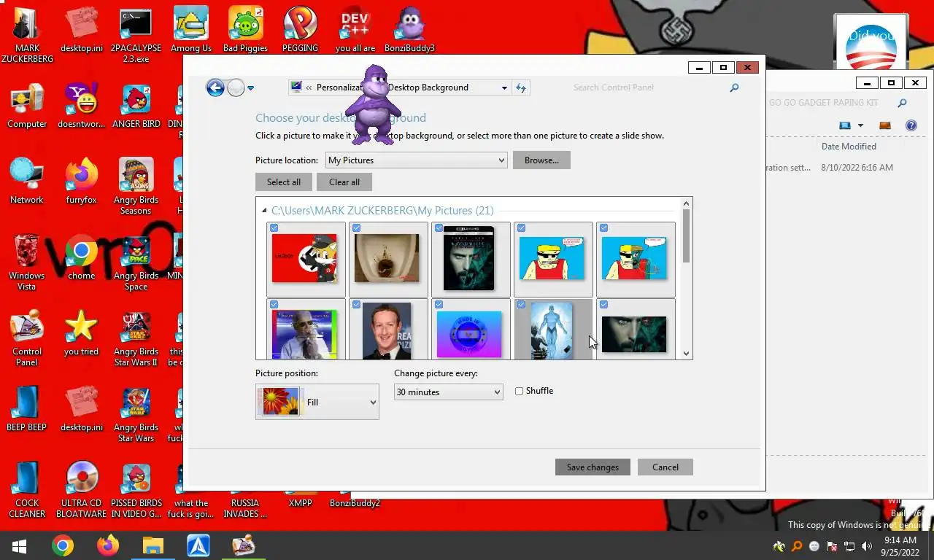934x560 pixels.
Task: Open the Computer desktop icon
Action: 27,106
